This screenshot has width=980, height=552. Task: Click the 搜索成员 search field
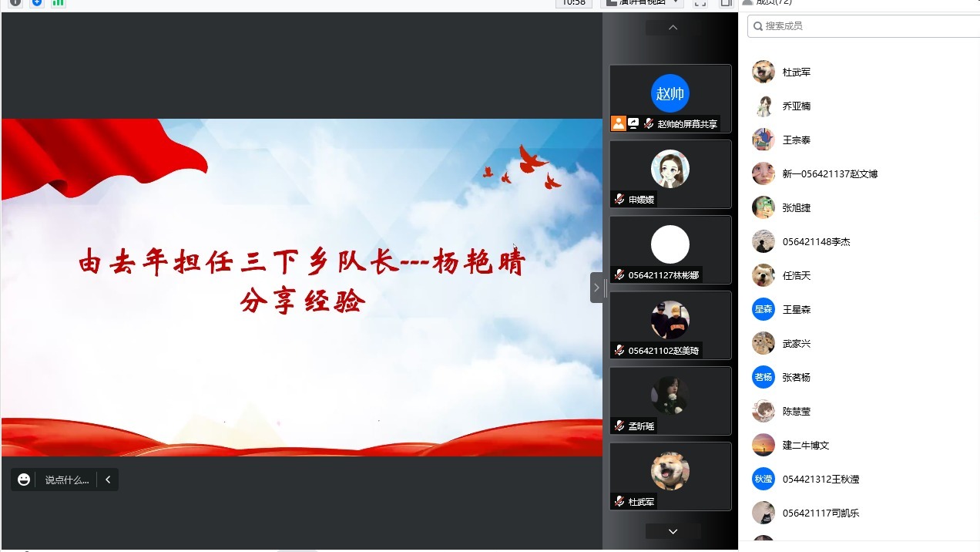pos(863,26)
